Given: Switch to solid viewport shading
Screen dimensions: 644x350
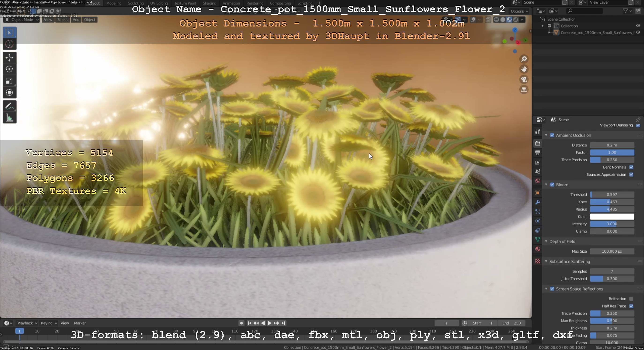Looking at the screenshot, I should coord(503,19).
